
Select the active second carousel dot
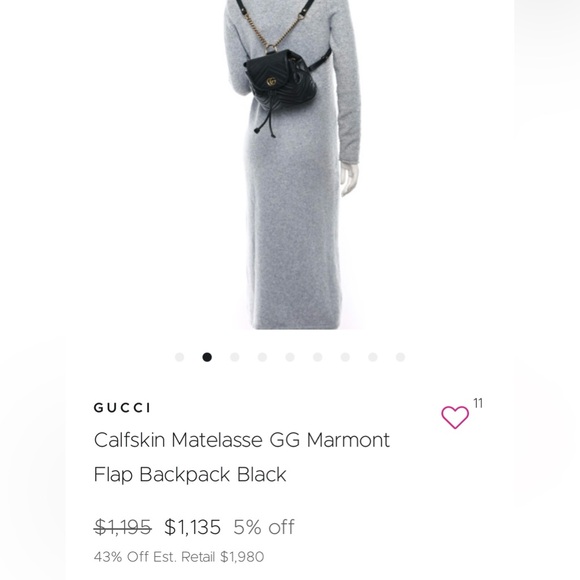point(207,357)
